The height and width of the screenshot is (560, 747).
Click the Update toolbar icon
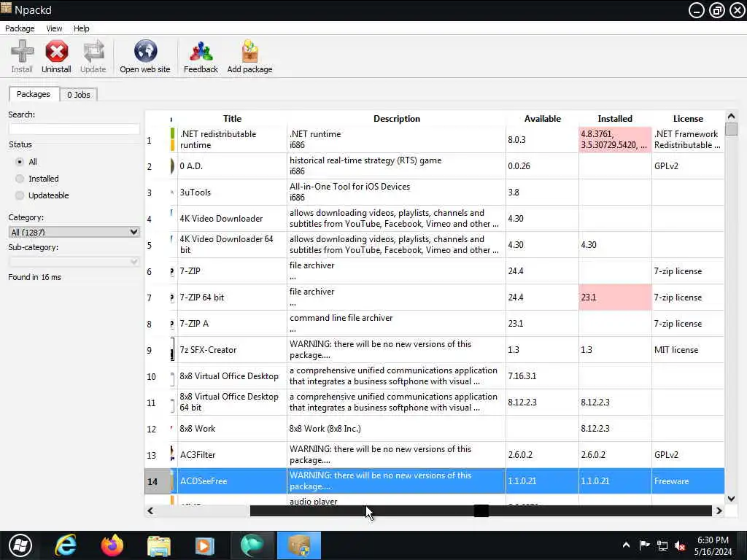pos(93,52)
